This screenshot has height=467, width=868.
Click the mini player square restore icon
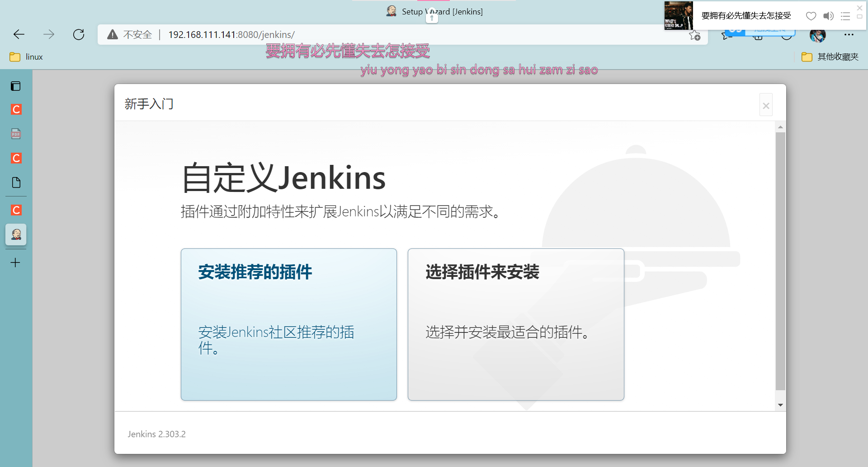coord(860,17)
